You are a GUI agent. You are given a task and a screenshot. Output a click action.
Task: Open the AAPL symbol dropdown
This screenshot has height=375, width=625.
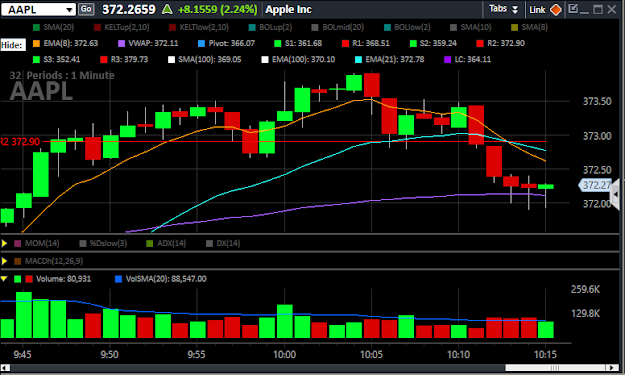coord(69,10)
